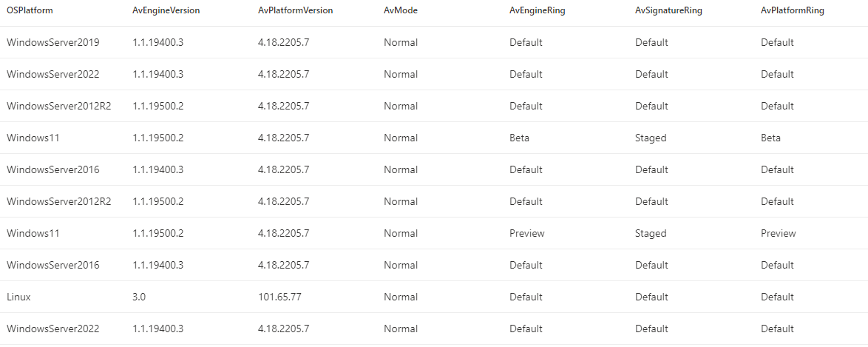Click engine version in the WindowsServer2019 row

coord(157,43)
